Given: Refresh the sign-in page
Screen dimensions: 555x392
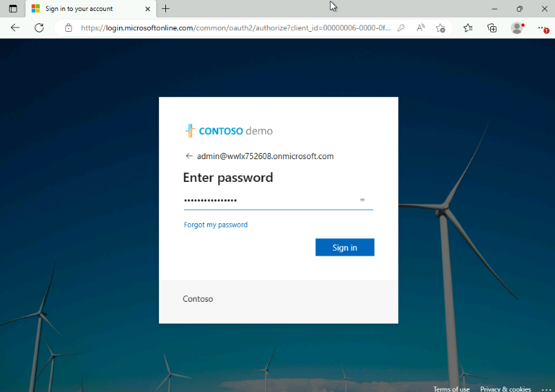Looking at the screenshot, I should click(x=39, y=28).
